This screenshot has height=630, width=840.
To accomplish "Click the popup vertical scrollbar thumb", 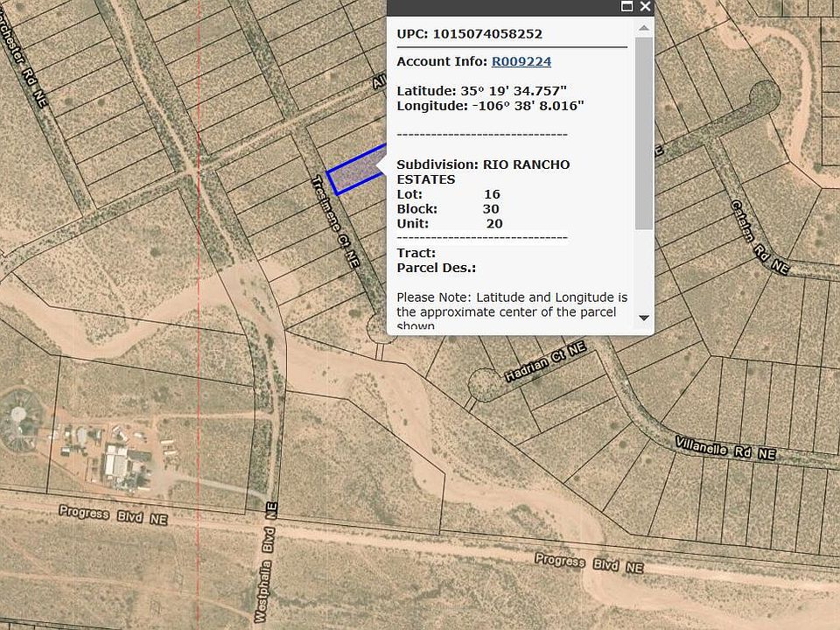I will click(x=644, y=131).
